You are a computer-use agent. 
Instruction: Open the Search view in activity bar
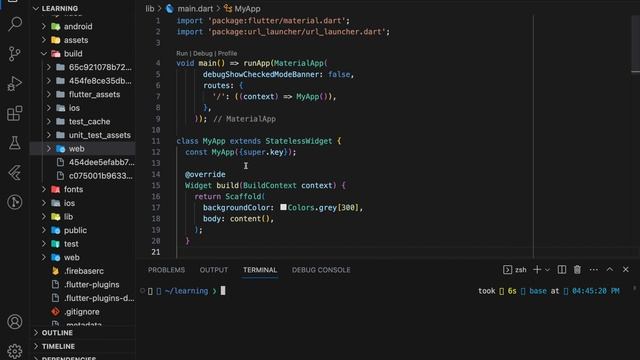[x=15, y=24]
